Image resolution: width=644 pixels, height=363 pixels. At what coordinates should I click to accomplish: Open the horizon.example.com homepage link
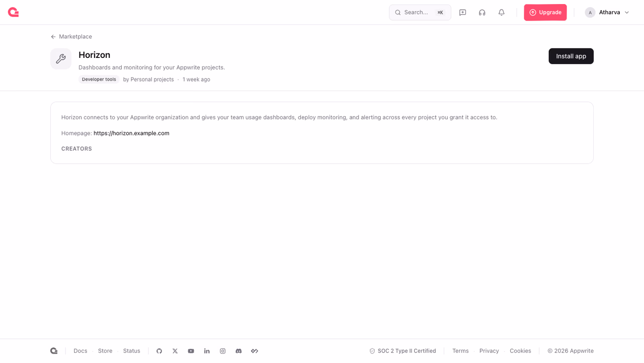point(131,133)
